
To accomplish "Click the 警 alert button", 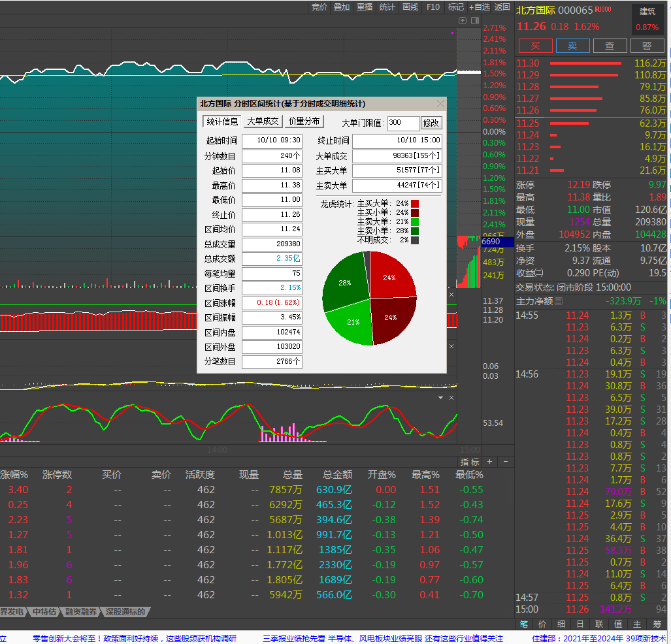I will pyautogui.click(x=647, y=46).
